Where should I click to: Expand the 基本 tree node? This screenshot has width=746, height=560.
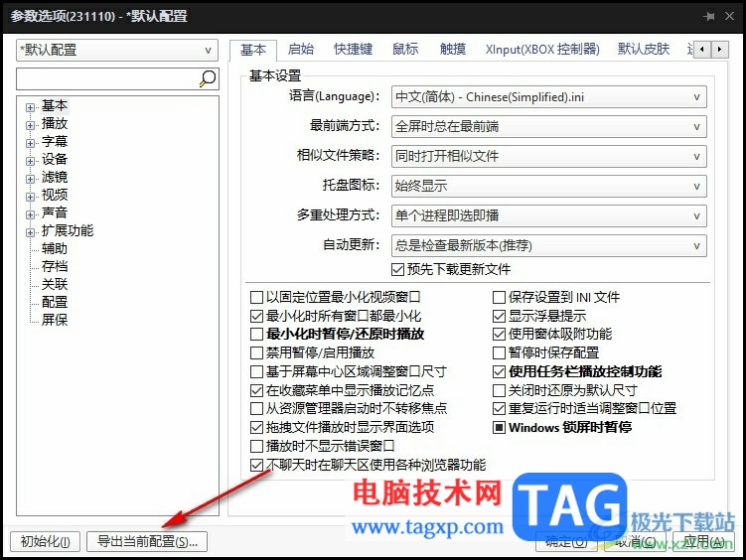point(31,107)
